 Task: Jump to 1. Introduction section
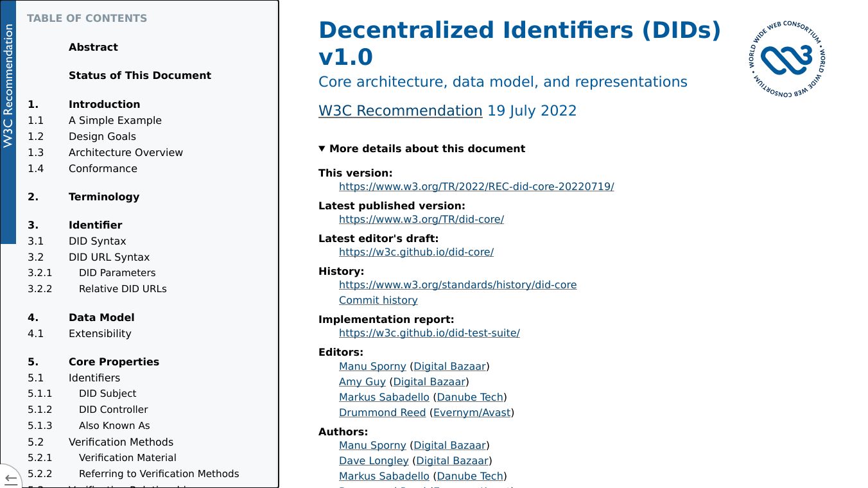coord(83,104)
